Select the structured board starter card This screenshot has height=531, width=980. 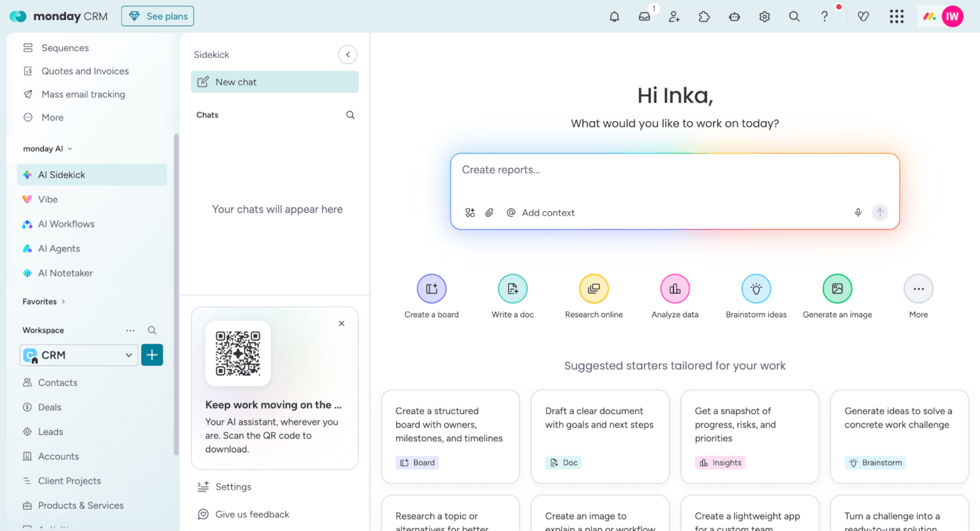tap(450, 437)
